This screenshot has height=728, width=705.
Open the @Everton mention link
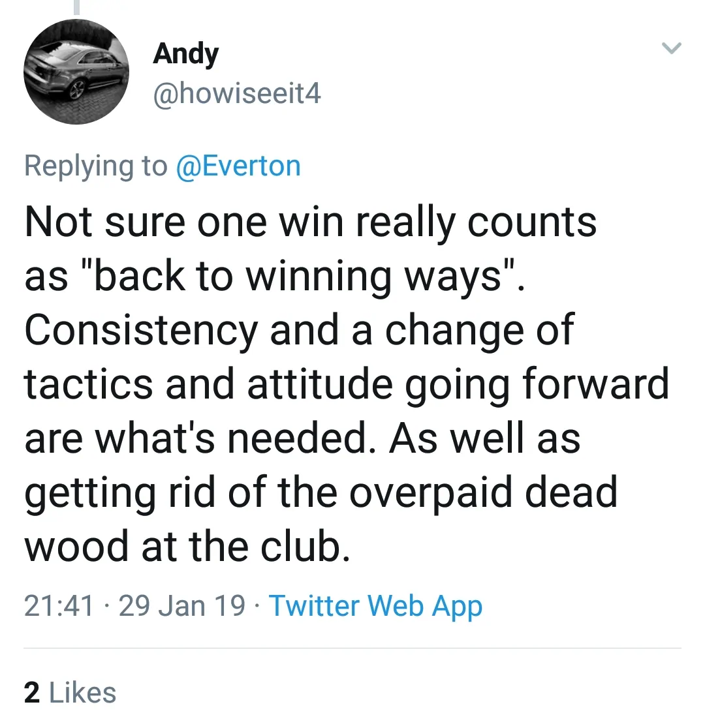pyautogui.click(x=238, y=166)
